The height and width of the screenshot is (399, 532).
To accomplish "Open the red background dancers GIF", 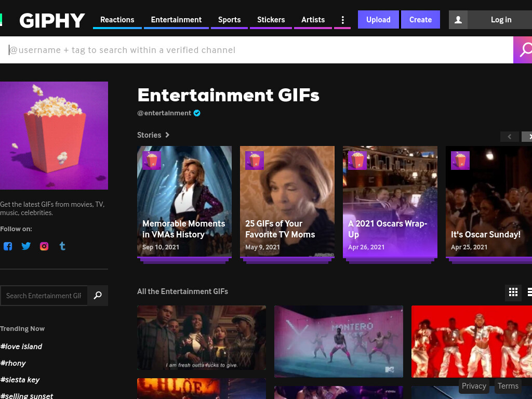I will click(x=472, y=341).
